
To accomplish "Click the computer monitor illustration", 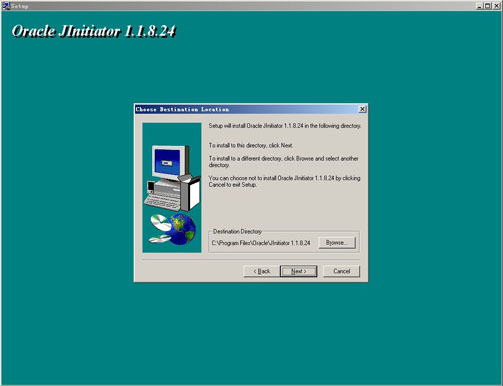I will pos(171,162).
